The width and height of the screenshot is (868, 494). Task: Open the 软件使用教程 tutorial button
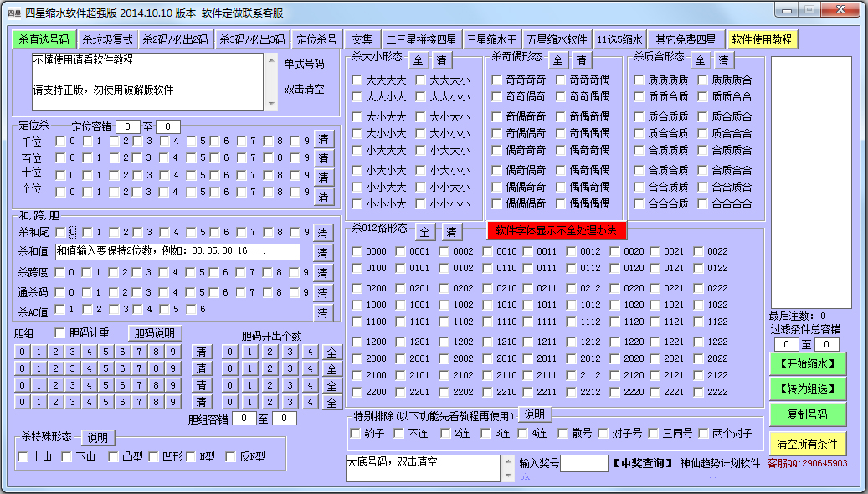click(761, 39)
